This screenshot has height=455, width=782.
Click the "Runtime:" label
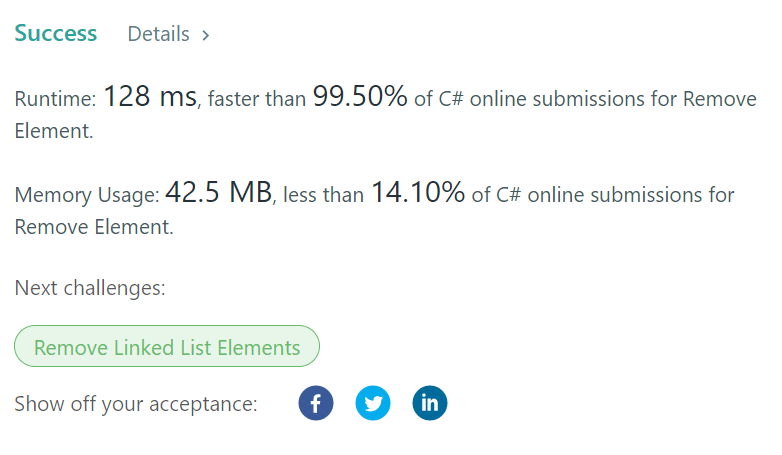55,99
